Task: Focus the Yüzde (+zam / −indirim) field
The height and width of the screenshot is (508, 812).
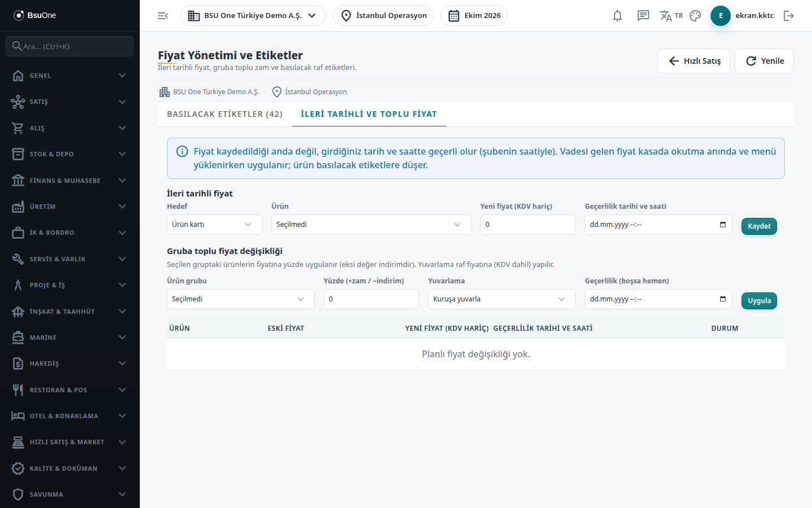Action: click(x=371, y=299)
